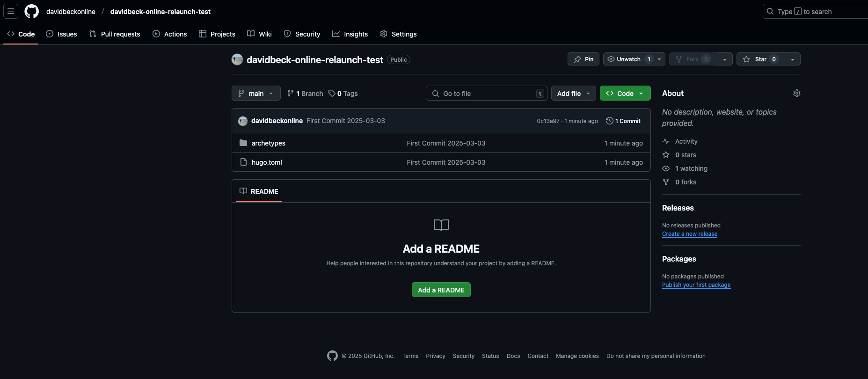Viewport: 868px width, 379px height.
Task: Click the magnifier icon in search box
Action: coord(770,11)
